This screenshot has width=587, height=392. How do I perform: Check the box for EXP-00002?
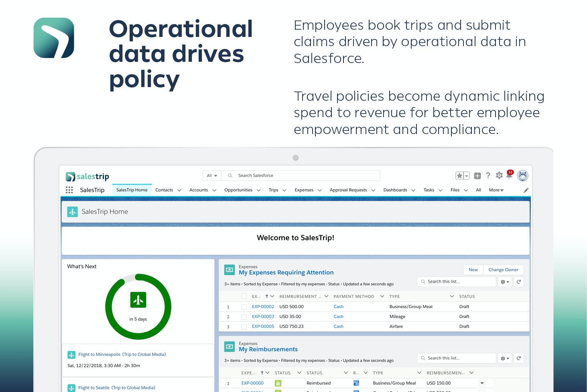click(x=244, y=307)
